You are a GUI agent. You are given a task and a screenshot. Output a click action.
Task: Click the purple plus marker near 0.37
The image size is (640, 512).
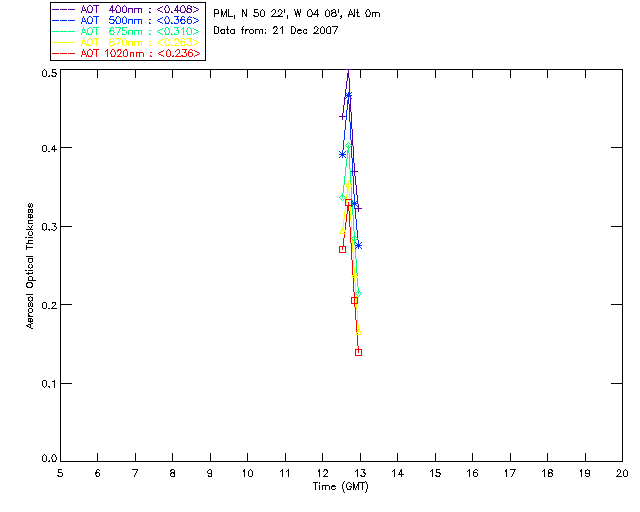(x=354, y=172)
